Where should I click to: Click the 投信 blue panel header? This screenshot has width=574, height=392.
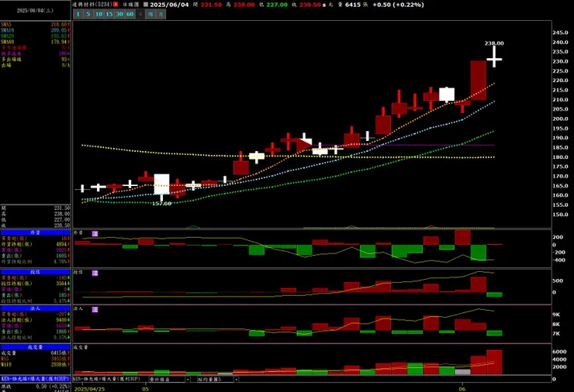[35, 272]
